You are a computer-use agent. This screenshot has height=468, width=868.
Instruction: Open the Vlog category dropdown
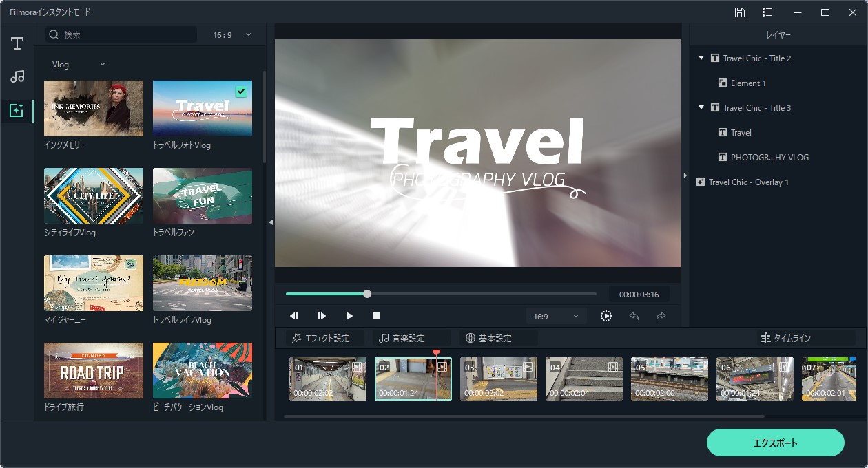(79, 65)
